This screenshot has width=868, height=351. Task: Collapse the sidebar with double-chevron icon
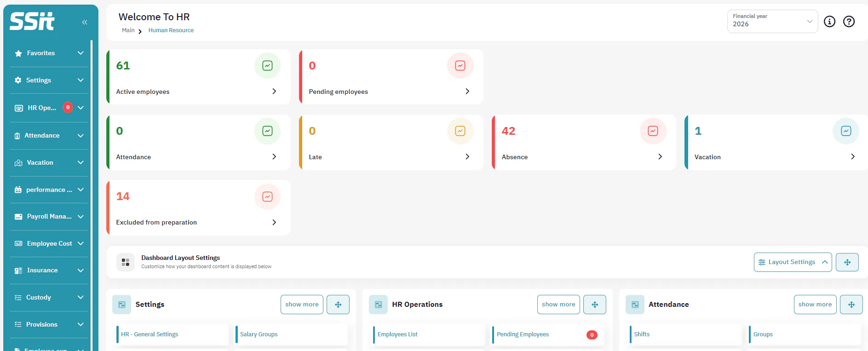pos(85,22)
